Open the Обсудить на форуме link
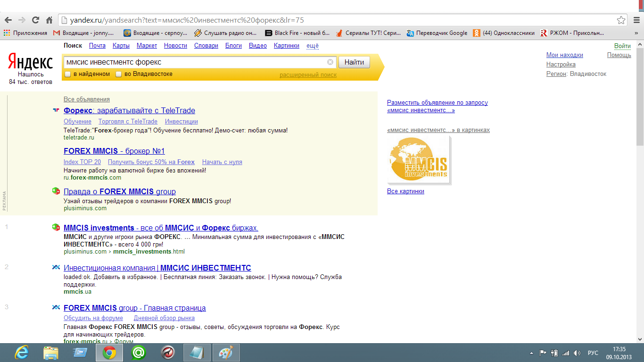The height and width of the screenshot is (362, 644). [x=93, y=318]
